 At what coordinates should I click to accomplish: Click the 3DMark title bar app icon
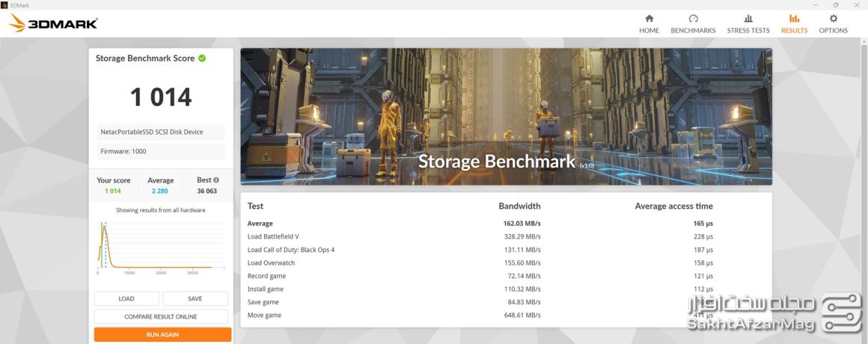(4, 4)
